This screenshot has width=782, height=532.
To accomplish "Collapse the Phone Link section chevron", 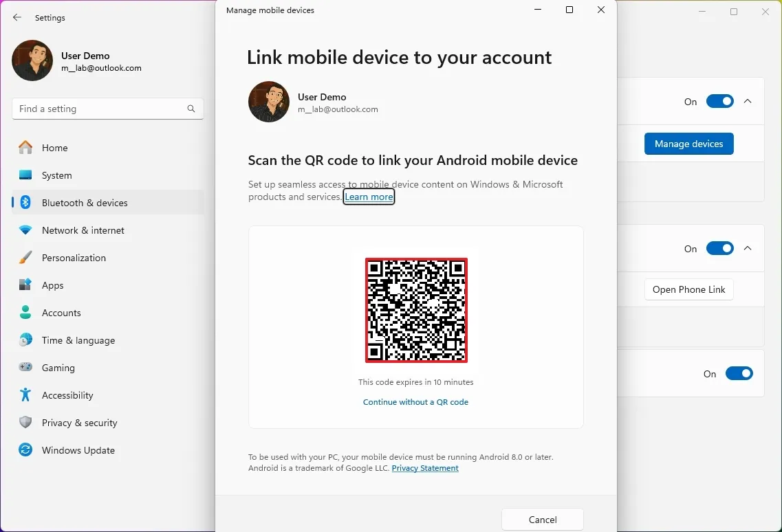I will pos(748,249).
